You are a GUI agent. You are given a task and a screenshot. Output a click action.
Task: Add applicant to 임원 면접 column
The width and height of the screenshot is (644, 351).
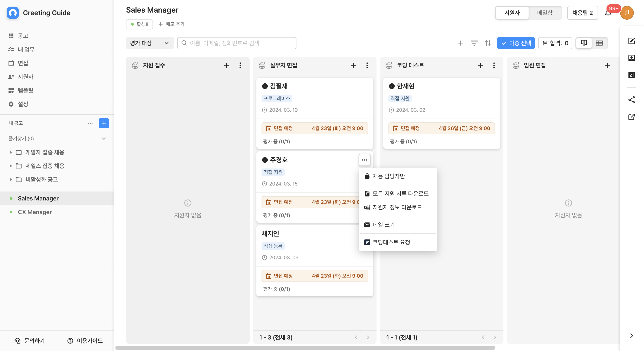point(608,65)
